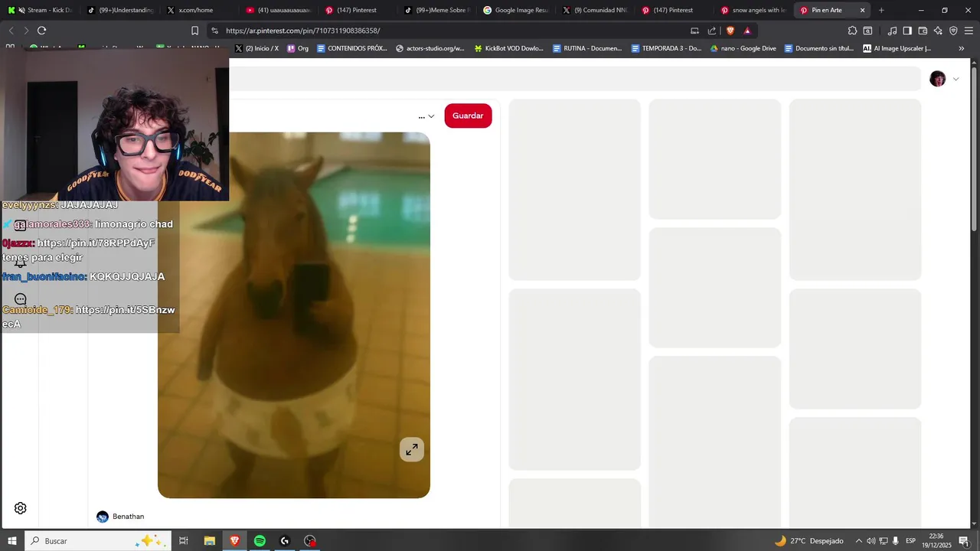
Task: Click the horse pin image
Action: 294,315
